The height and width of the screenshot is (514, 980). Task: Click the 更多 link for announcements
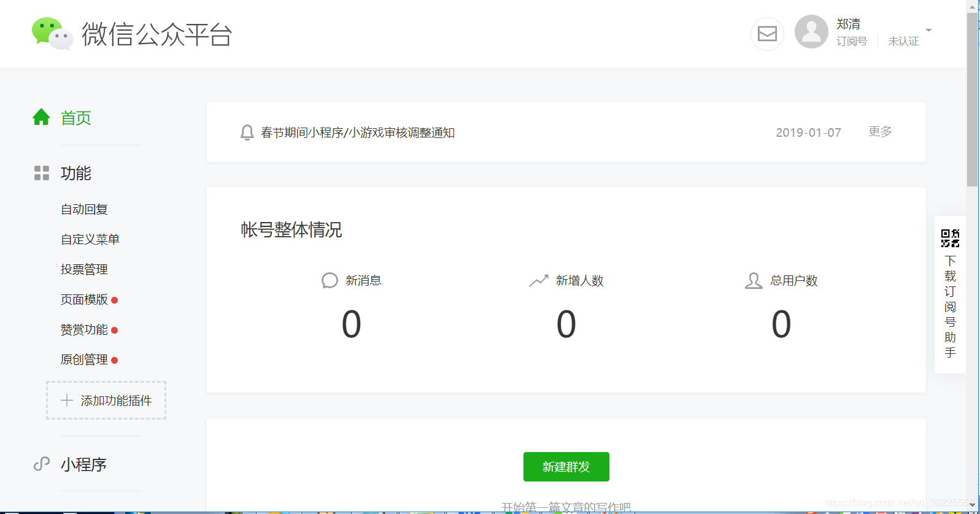pyautogui.click(x=880, y=131)
